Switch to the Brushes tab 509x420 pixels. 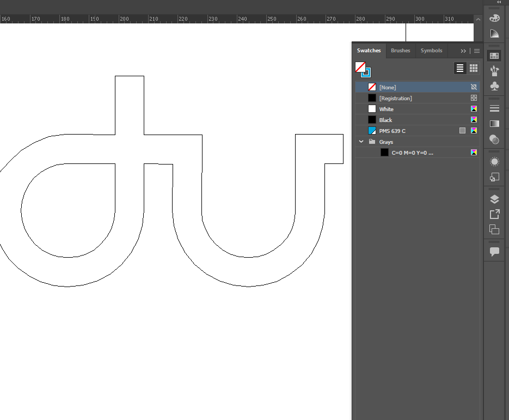click(x=400, y=51)
